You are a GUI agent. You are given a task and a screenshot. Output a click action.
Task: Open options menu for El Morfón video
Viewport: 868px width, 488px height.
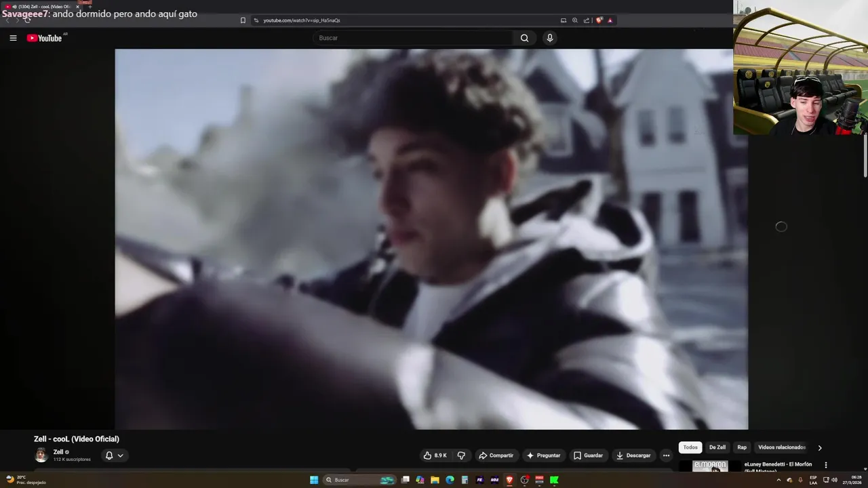[825, 465]
